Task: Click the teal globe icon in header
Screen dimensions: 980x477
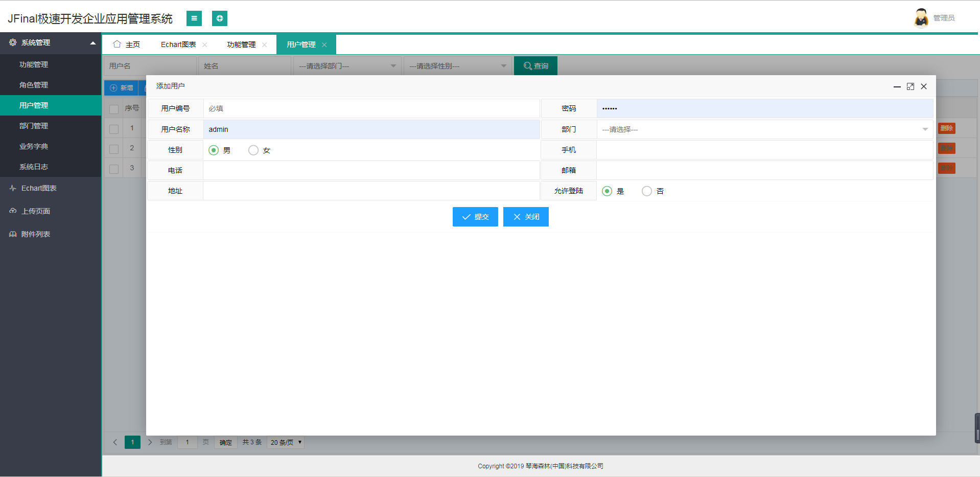Action: (x=220, y=18)
